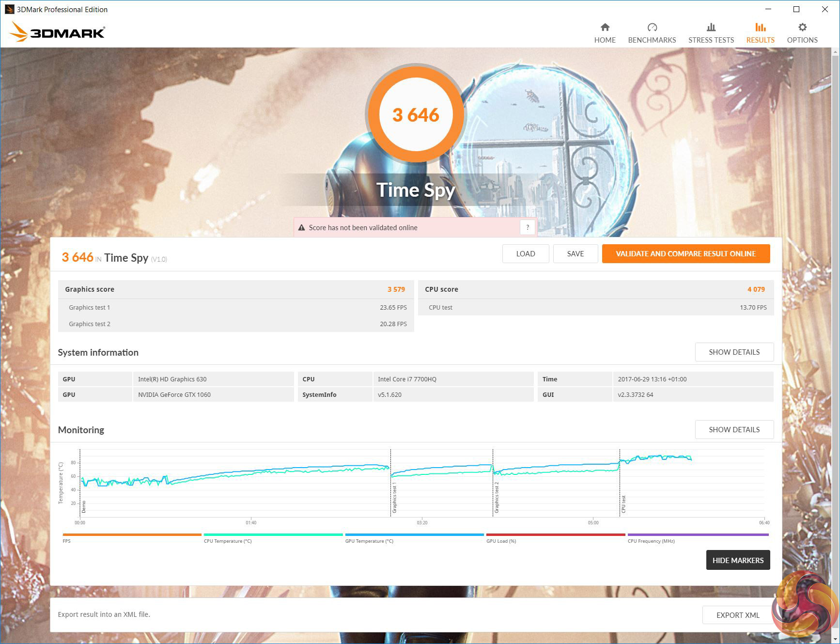This screenshot has width=840, height=644.
Task: Maximize the 3DMark window
Action: point(796,9)
